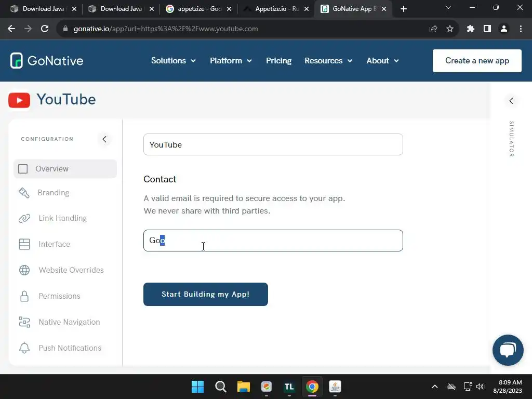Expand the Resources dropdown menu

[x=328, y=61]
